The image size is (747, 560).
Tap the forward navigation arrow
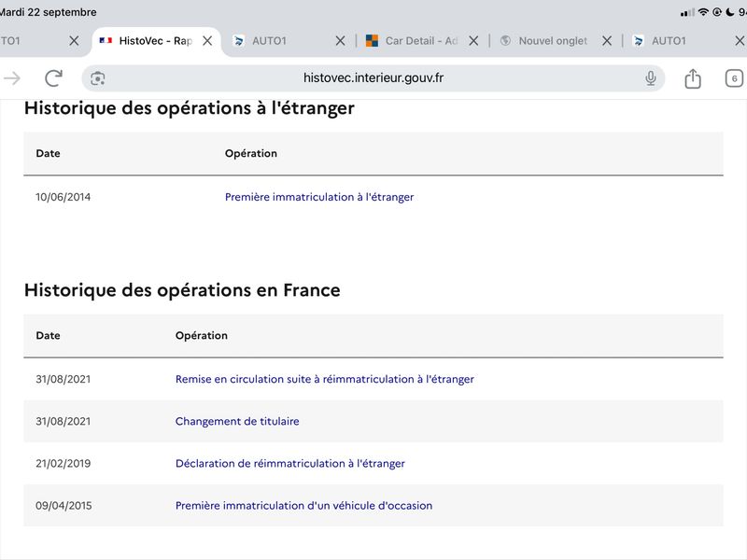point(12,78)
